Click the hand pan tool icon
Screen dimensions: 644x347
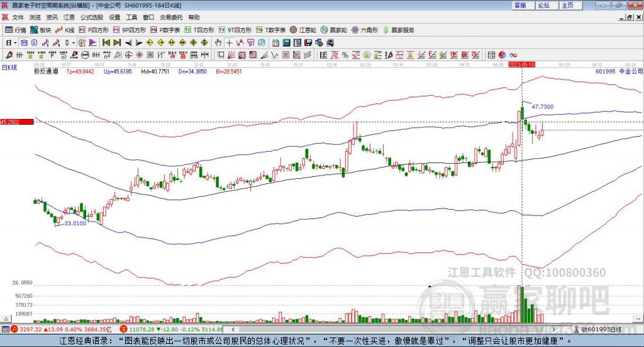coord(218,43)
